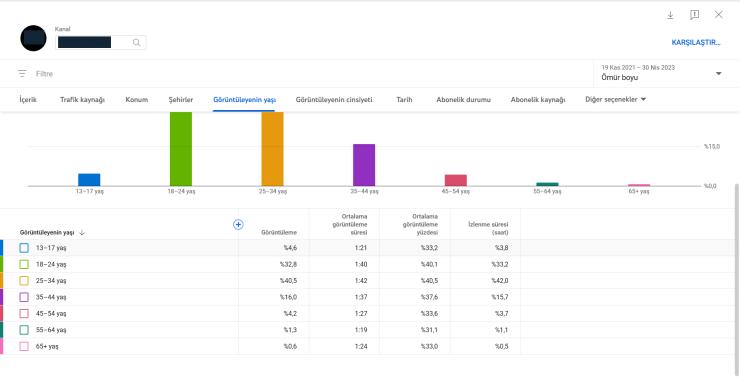Click the sort arrow beside Görüntüleyenin yaşı
Image resolution: width=740 pixels, height=377 pixels.
[x=82, y=233]
